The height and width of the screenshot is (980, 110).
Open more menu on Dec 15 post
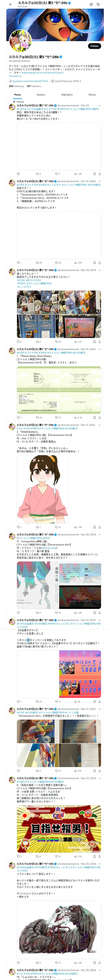[x=100, y=181]
